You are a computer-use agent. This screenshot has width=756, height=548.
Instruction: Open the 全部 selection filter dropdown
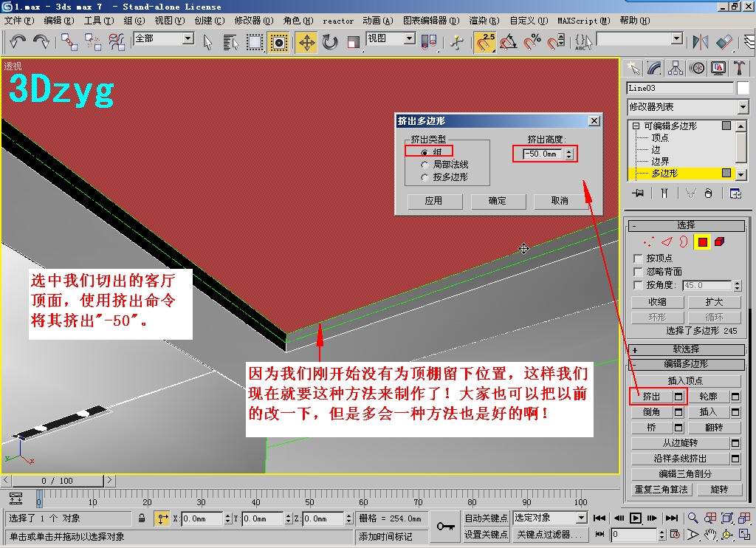(188, 38)
